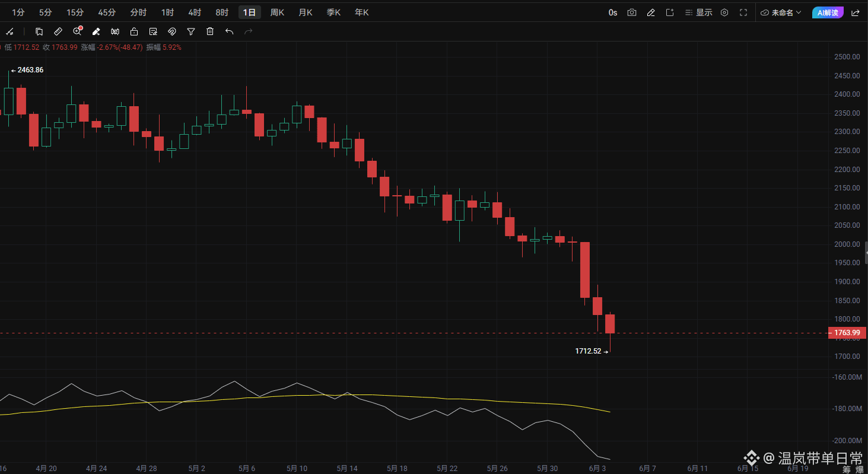Click the 4月 20 date label
This screenshot has height=474, width=868.
(x=46, y=468)
